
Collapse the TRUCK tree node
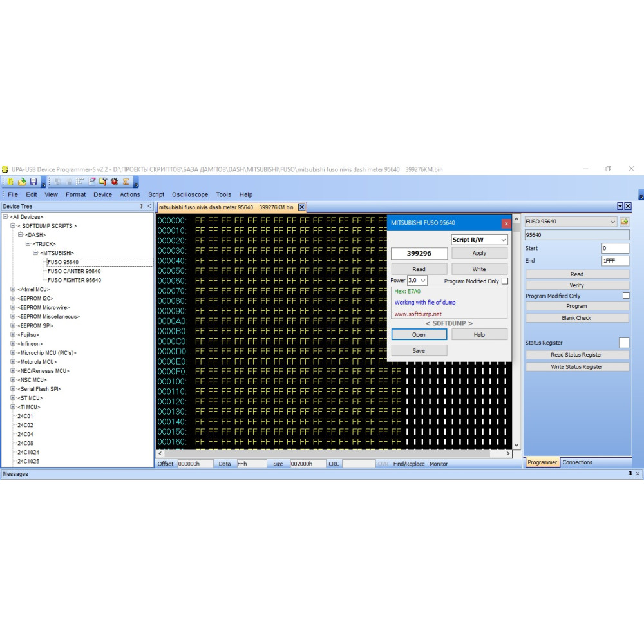tap(28, 243)
